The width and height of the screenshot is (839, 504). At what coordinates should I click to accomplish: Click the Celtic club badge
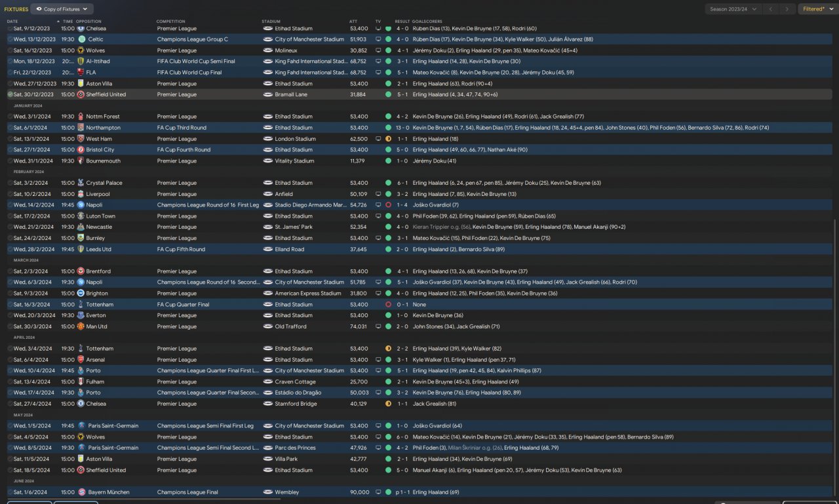[81, 39]
